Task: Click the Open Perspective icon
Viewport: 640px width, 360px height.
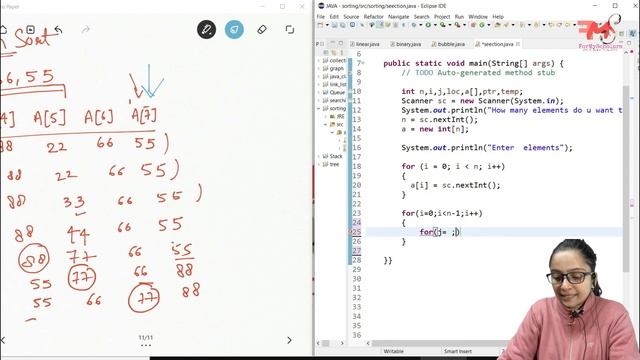Action: click(621, 33)
